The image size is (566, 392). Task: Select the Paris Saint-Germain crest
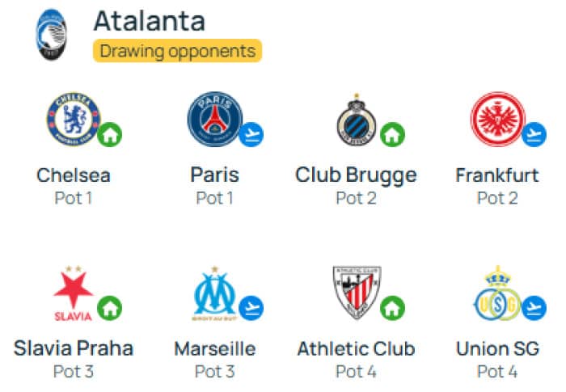pyautogui.click(x=215, y=119)
